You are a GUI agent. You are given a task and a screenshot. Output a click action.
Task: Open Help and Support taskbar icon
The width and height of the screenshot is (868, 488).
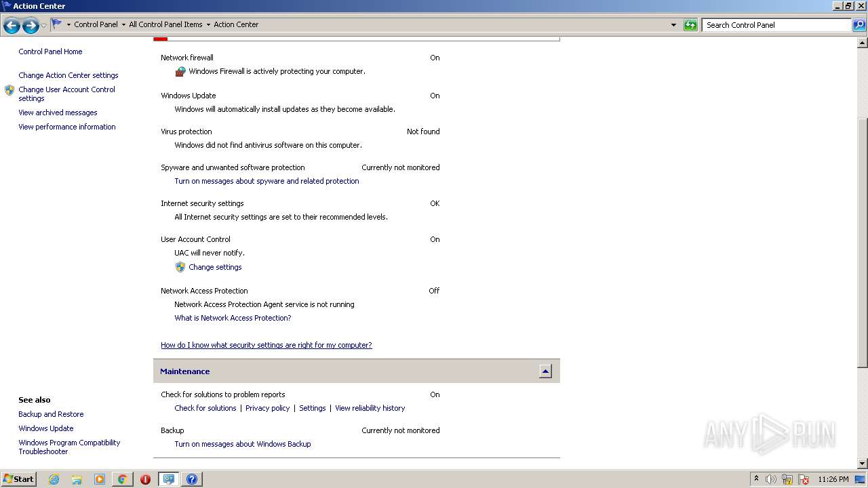click(192, 479)
